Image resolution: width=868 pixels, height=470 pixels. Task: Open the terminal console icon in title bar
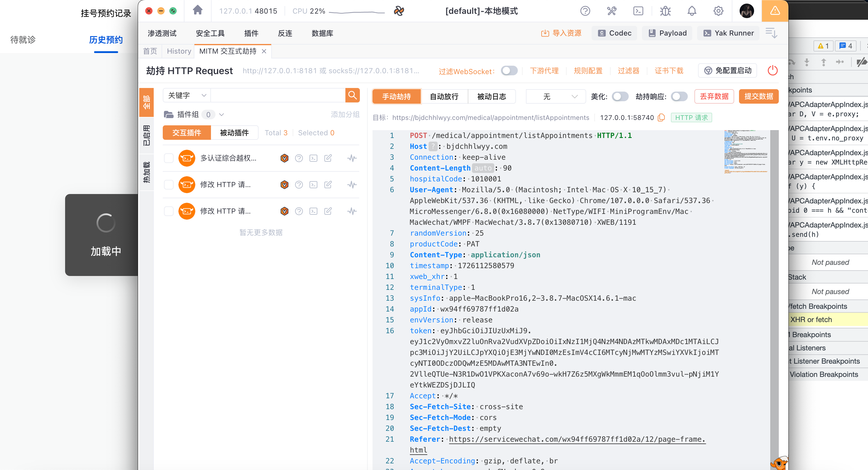click(x=638, y=11)
